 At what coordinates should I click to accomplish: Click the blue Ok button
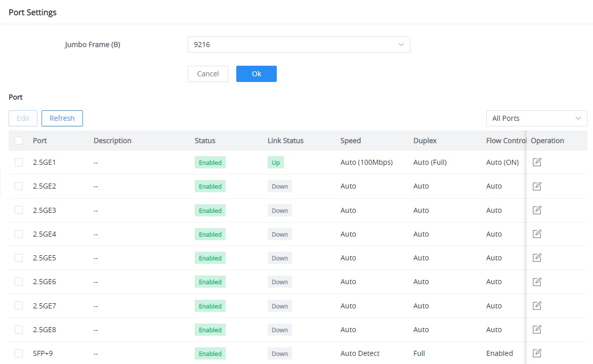257,74
